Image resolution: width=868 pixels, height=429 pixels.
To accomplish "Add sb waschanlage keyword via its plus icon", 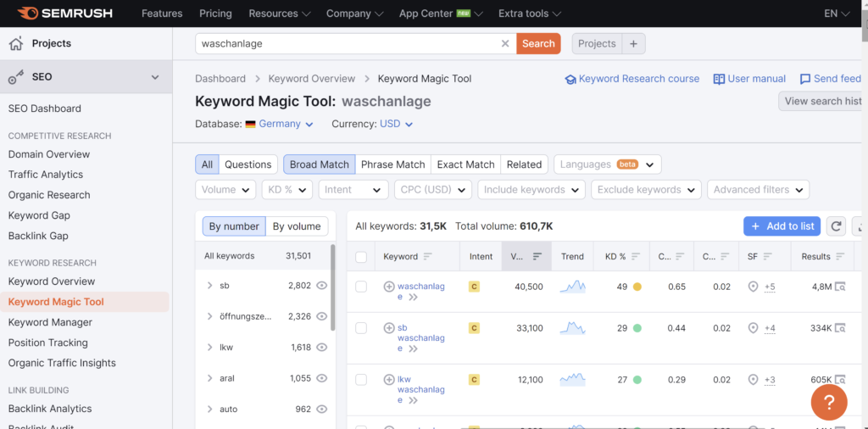I will coord(389,328).
